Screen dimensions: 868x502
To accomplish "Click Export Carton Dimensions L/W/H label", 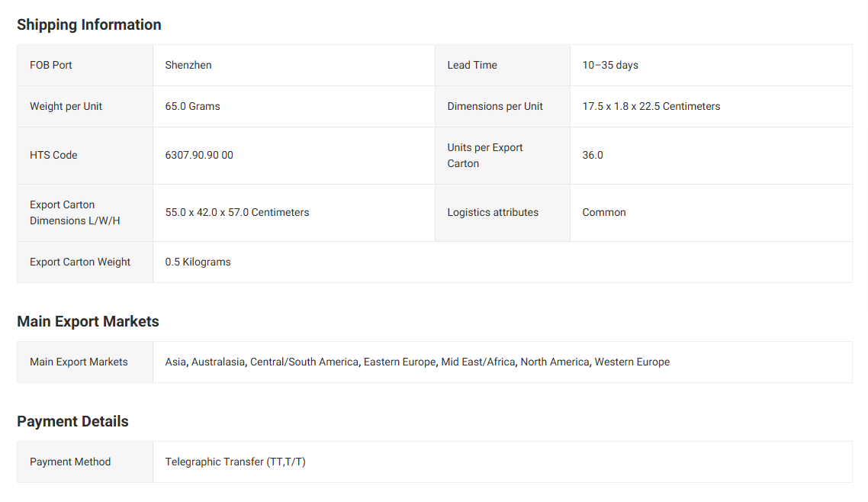I will point(75,212).
